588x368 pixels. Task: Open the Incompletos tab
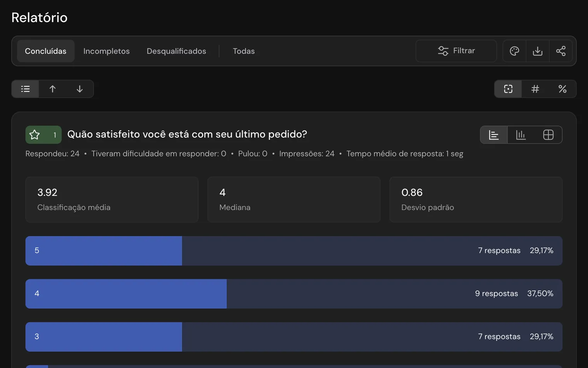(x=106, y=51)
